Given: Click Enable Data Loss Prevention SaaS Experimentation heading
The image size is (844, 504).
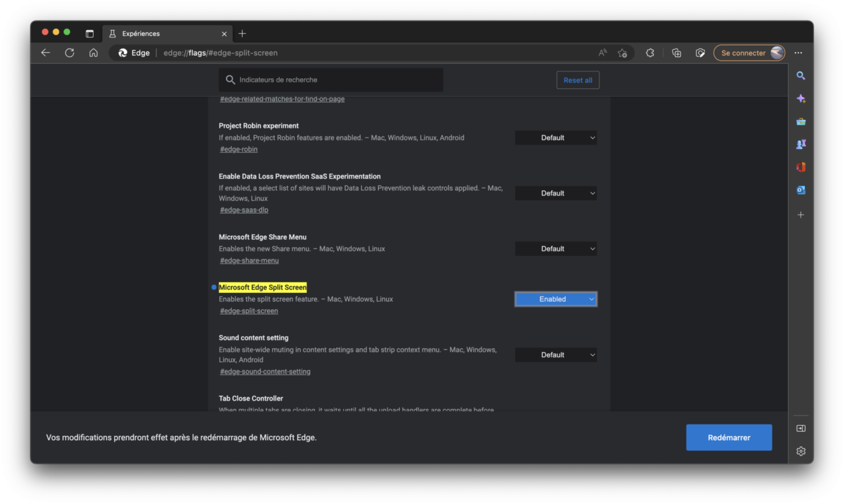Looking at the screenshot, I should 300,176.
